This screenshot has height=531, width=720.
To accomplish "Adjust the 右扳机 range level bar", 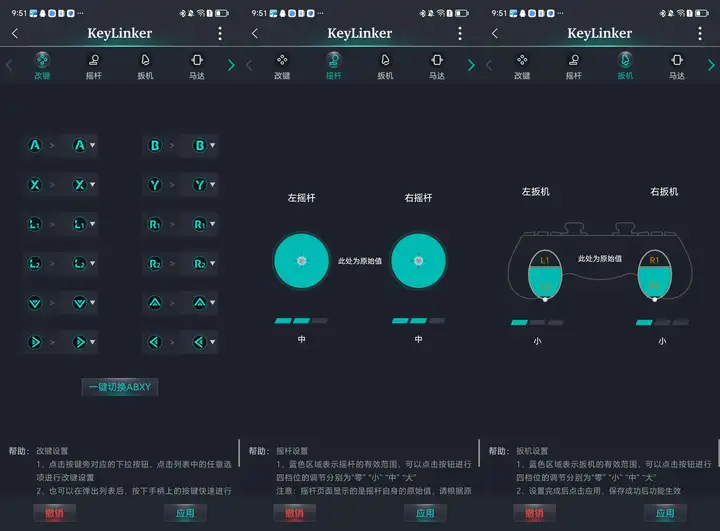I will pos(662,322).
